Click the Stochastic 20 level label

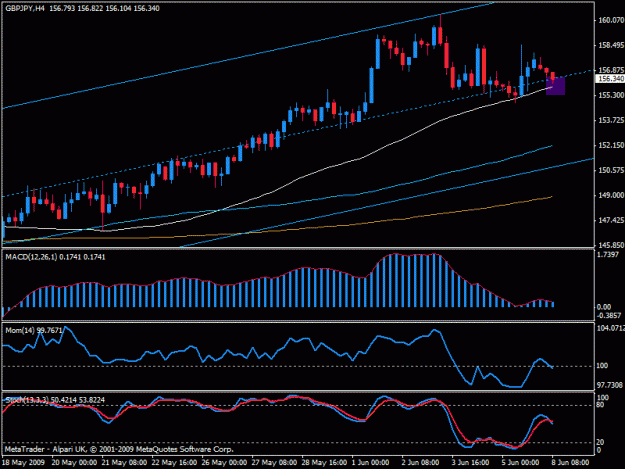[600, 442]
